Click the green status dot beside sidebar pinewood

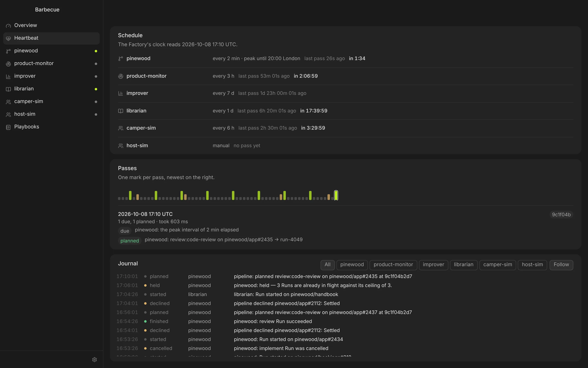pyautogui.click(x=96, y=51)
